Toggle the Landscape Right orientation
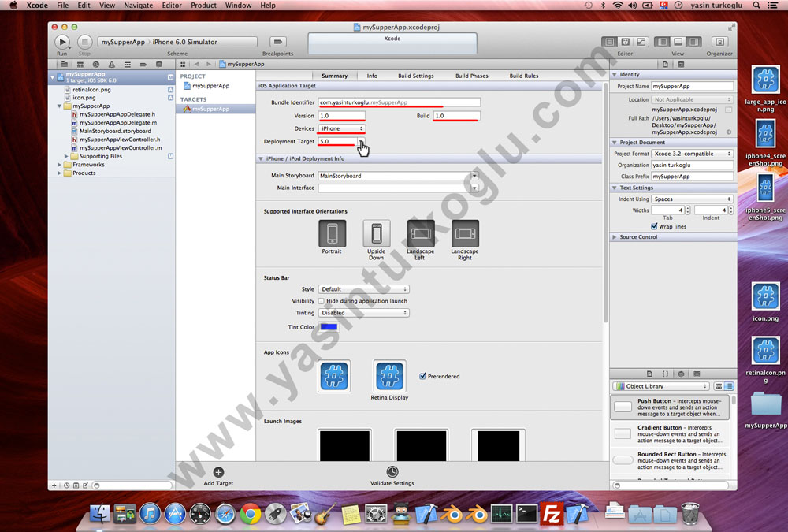 pyautogui.click(x=465, y=233)
